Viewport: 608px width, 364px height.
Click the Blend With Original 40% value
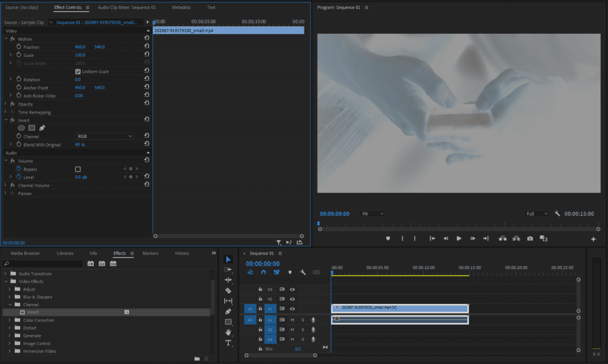(x=80, y=145)
